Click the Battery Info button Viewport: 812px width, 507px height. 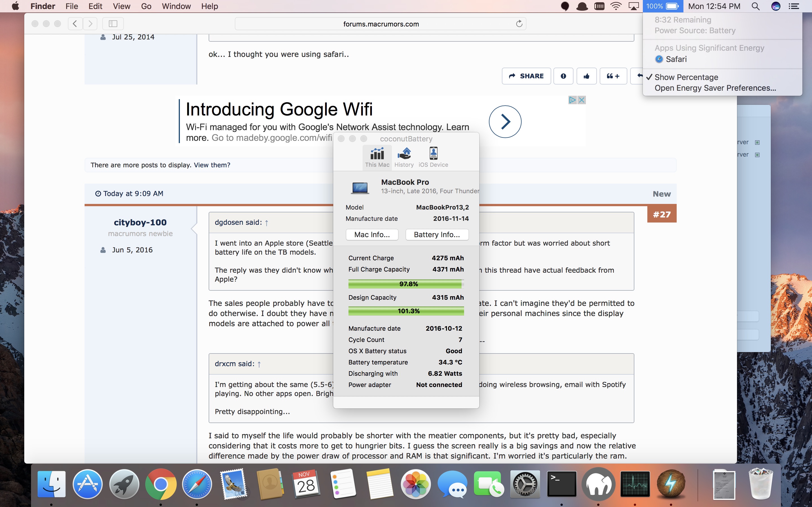(x=437, y=235)
